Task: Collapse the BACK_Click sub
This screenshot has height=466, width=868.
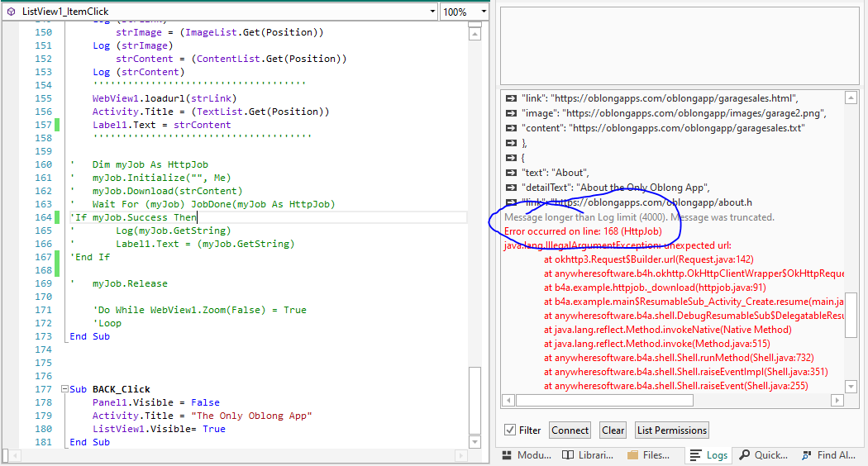Action: coord(64,388)
